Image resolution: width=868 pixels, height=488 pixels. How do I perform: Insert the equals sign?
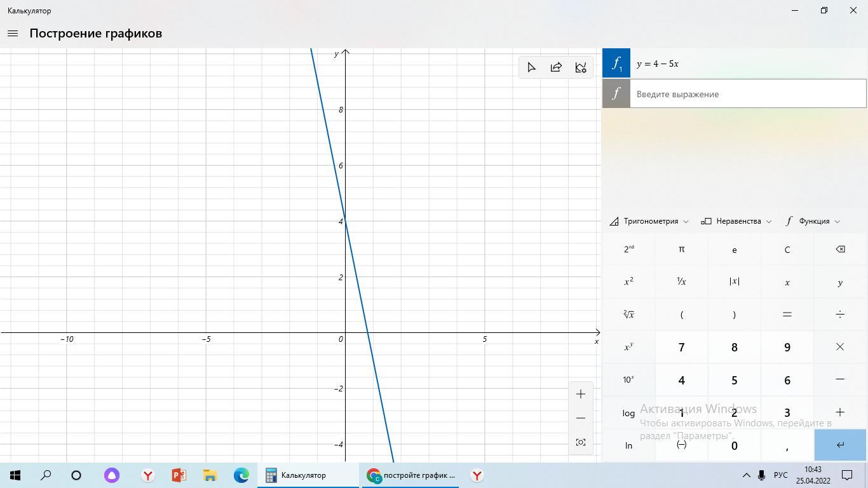[787, 315]
